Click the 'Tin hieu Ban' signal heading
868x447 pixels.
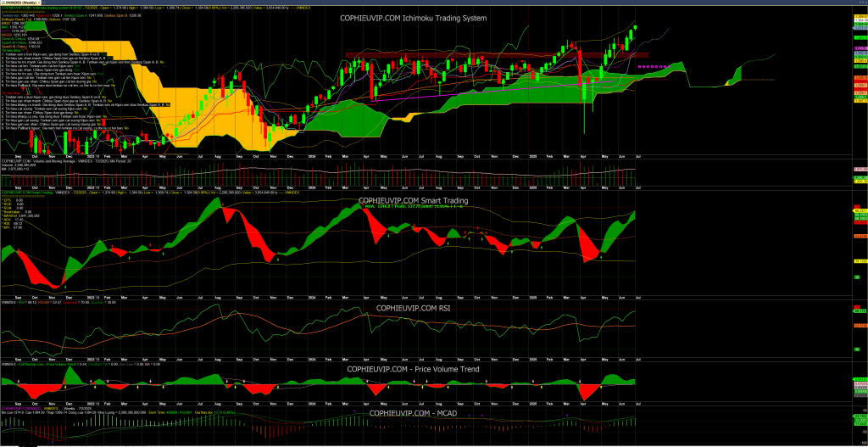click(x=11, y=93)
